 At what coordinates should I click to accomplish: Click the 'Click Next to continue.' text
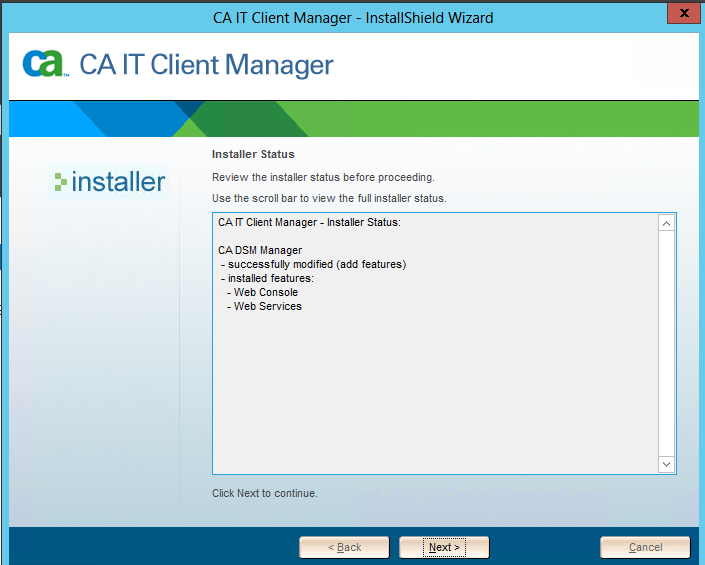coord(265,493)
